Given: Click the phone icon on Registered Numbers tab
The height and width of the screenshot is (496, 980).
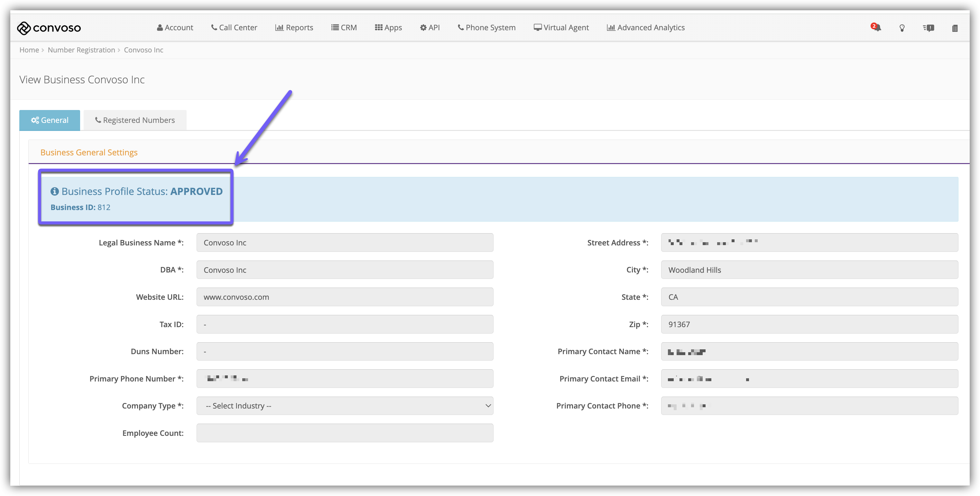Looking at the screenshot, I should pos(98,120).
